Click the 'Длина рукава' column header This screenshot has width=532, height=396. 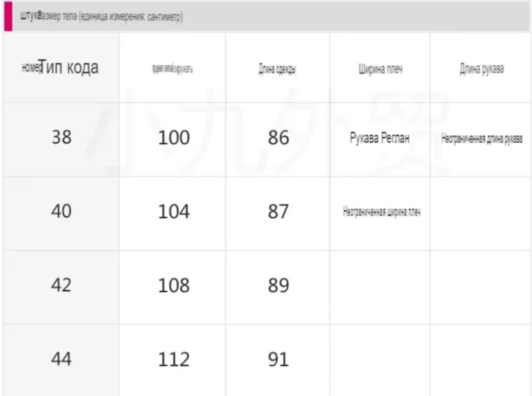pyautogui.click(x=481, y=67)
